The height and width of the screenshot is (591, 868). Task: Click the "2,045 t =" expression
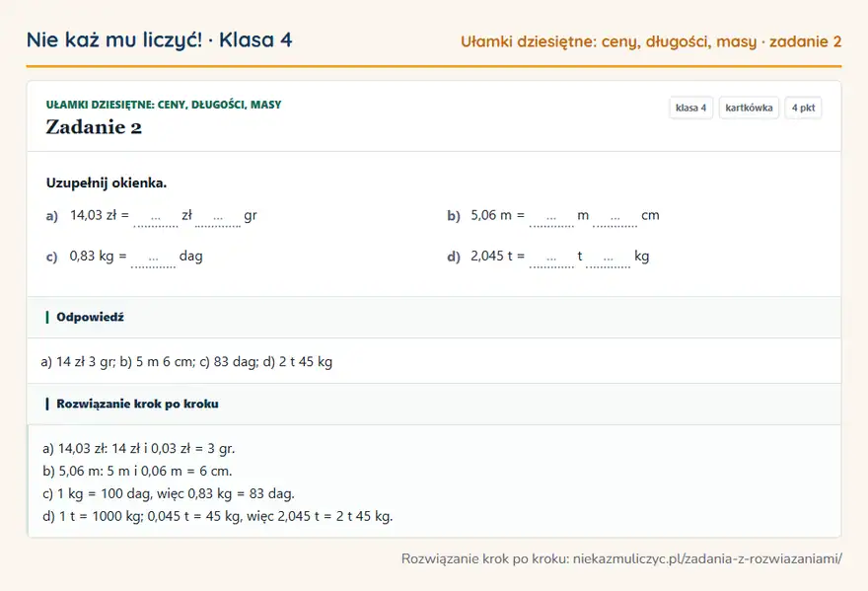(498, 256)
